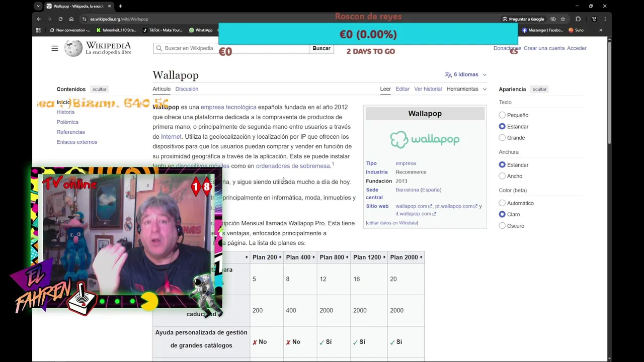
Task: Select Grande text size
Action: 502,138
